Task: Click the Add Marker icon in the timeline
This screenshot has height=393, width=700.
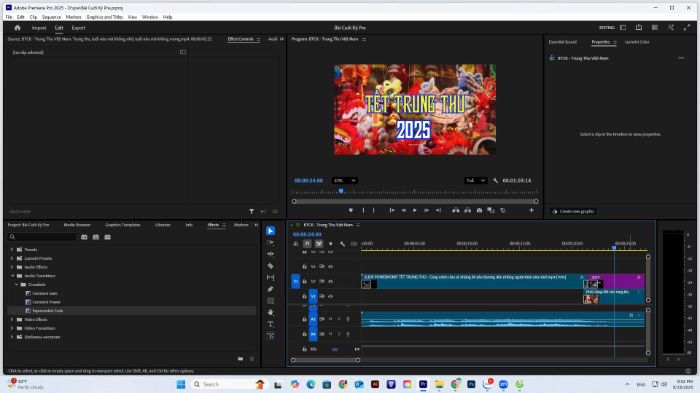Action: click(x=330, y=244)
